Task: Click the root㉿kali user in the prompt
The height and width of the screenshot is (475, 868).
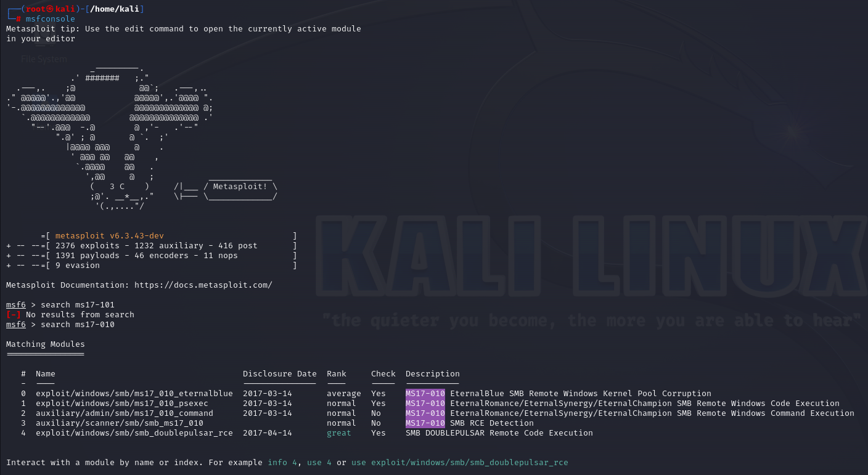Action: click(x=51, y=9)
